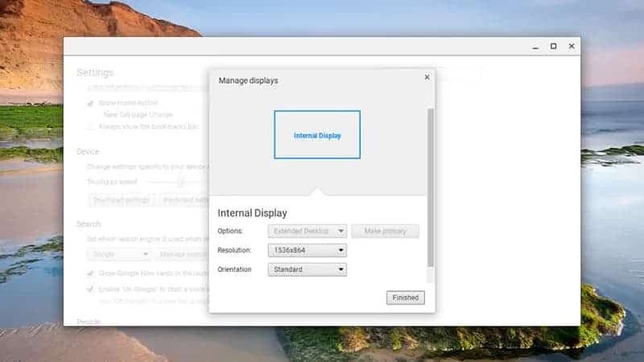Open the Touchpad settings button
Image resolution: width=644 pixels, height=362 pixels.
click(119, 200)
